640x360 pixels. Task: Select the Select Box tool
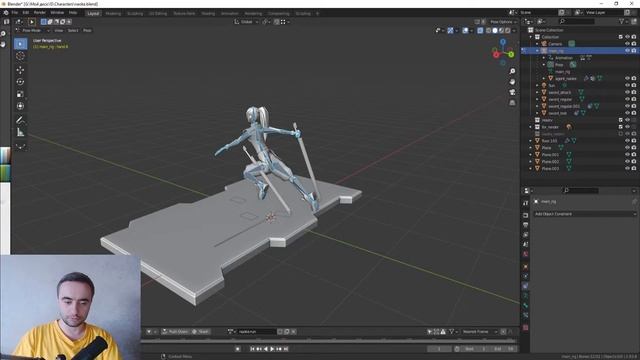pyautogui.click(x=20, y=44)
